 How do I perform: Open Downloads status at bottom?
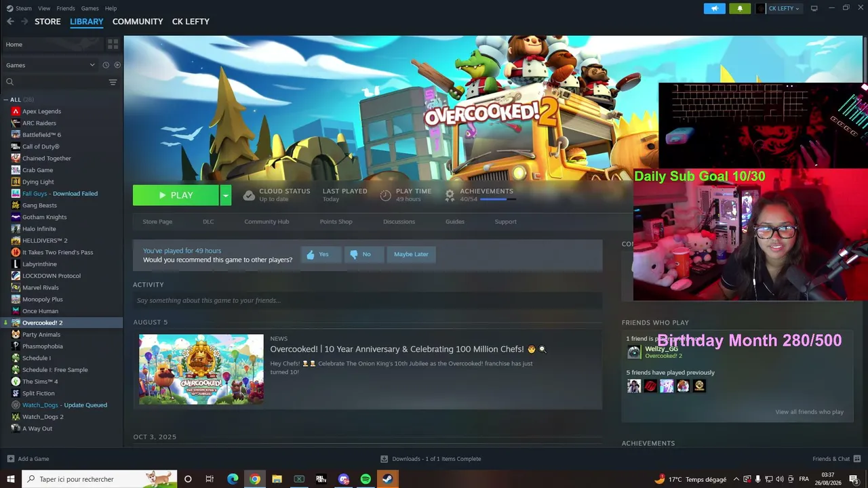click(431, 459)
